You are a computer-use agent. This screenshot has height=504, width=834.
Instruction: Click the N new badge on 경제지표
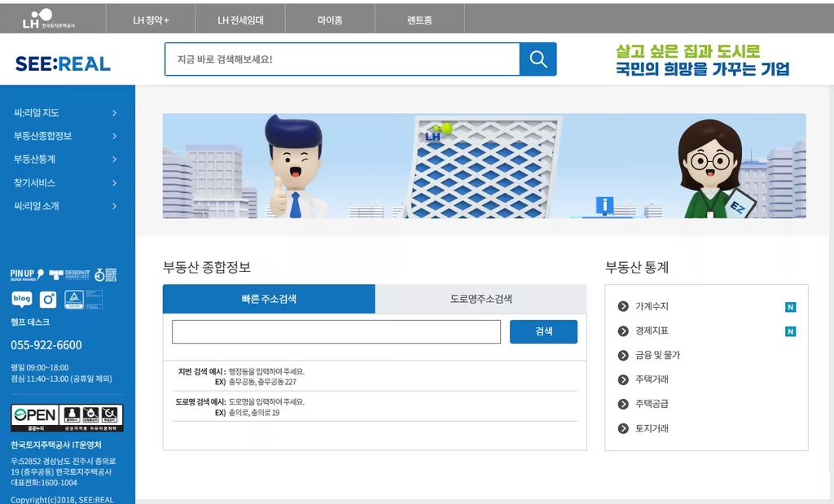(790, 331)
